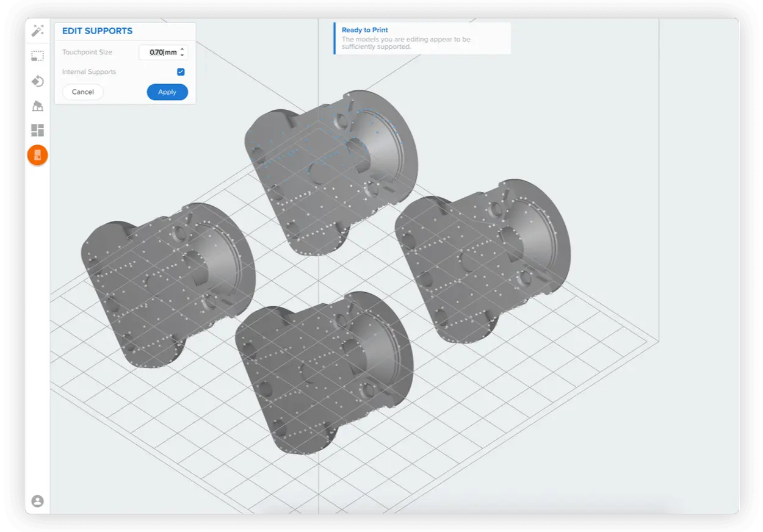Click the Ready to Print status message

[421, 38]
